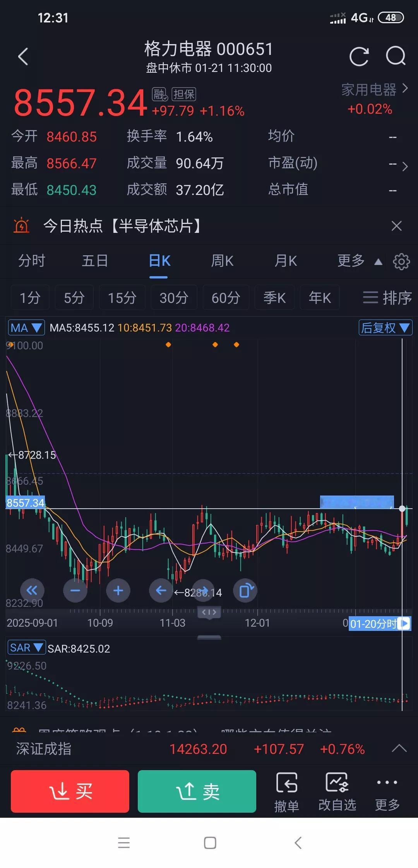Jump chart to earliest with double-left arrows

[x=32, y=591]
